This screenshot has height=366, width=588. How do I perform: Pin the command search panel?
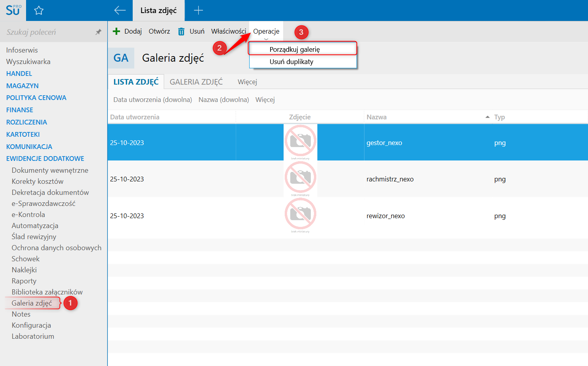click(x=98, y=32)
